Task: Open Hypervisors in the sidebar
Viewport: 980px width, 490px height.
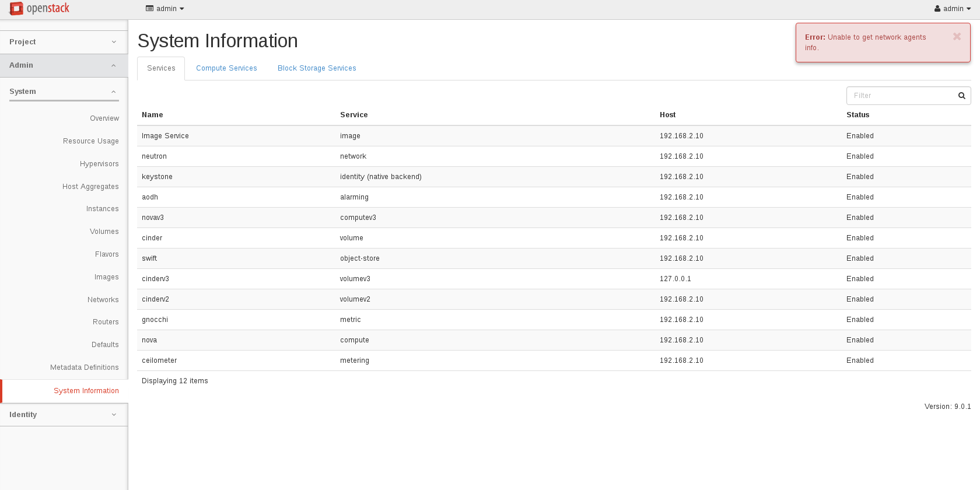Action: point(99,164)
